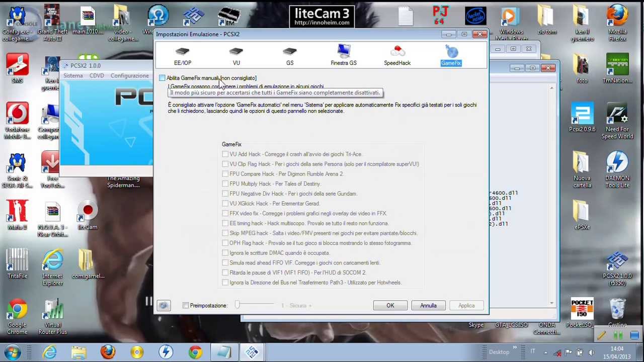
Task: Toggle the FPU Multiply Hack checkbox
Action: point(225,184)
